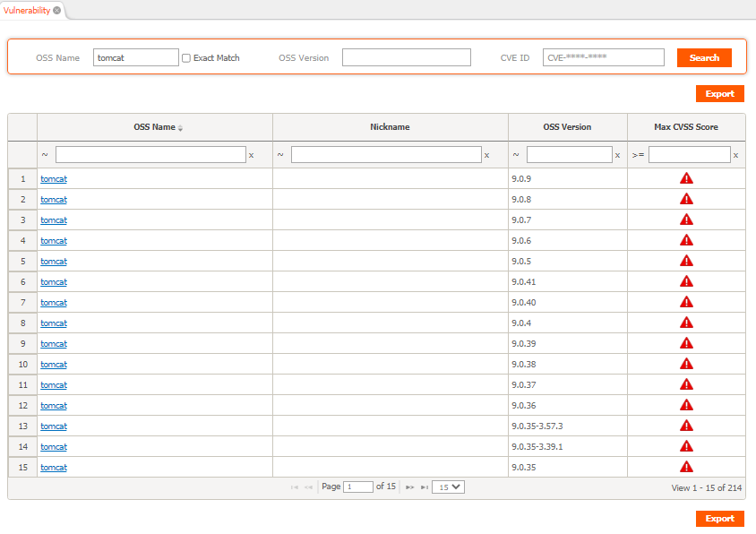
Task: Open the OSS Version filter operator tilde
Action: pos(516,155)
